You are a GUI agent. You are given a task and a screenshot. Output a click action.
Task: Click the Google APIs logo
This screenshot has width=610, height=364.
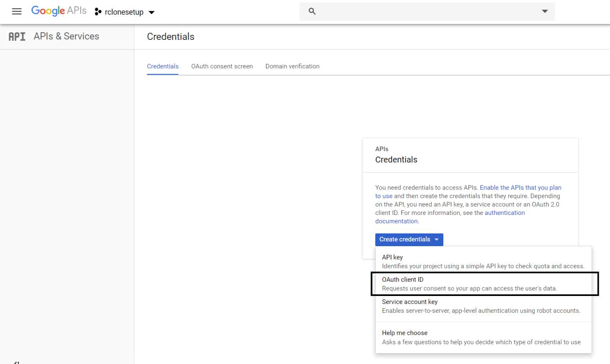click(x=59, y=11)
